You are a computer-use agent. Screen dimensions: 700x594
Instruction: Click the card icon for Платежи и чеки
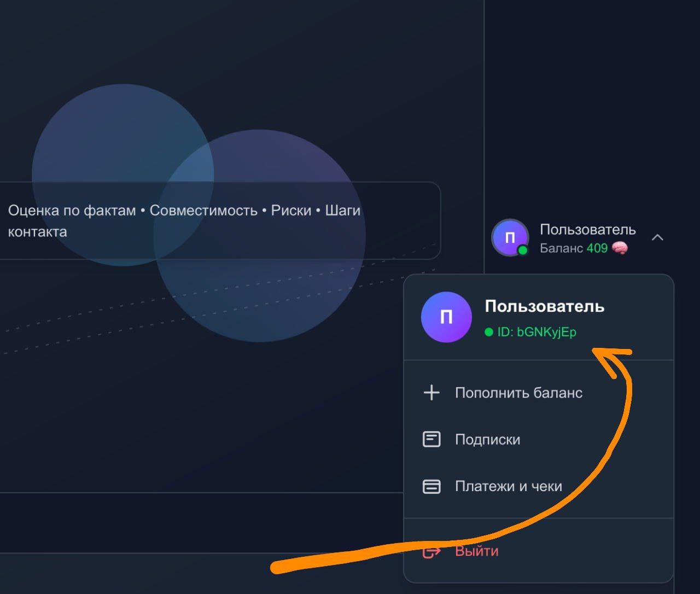[x=431, y=486]
